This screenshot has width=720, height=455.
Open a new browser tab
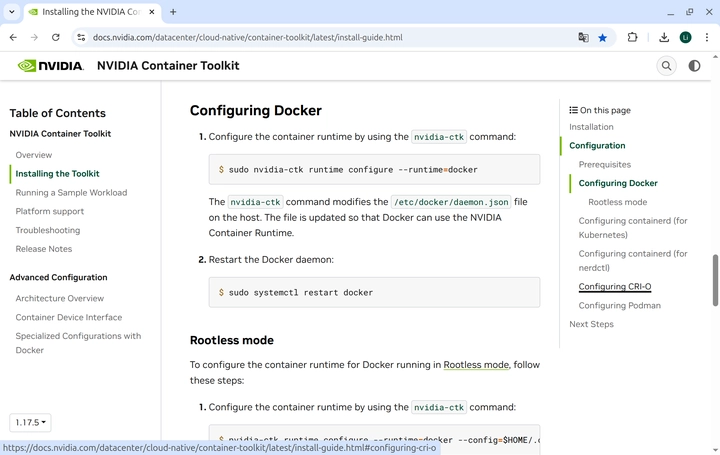[173, 12]
